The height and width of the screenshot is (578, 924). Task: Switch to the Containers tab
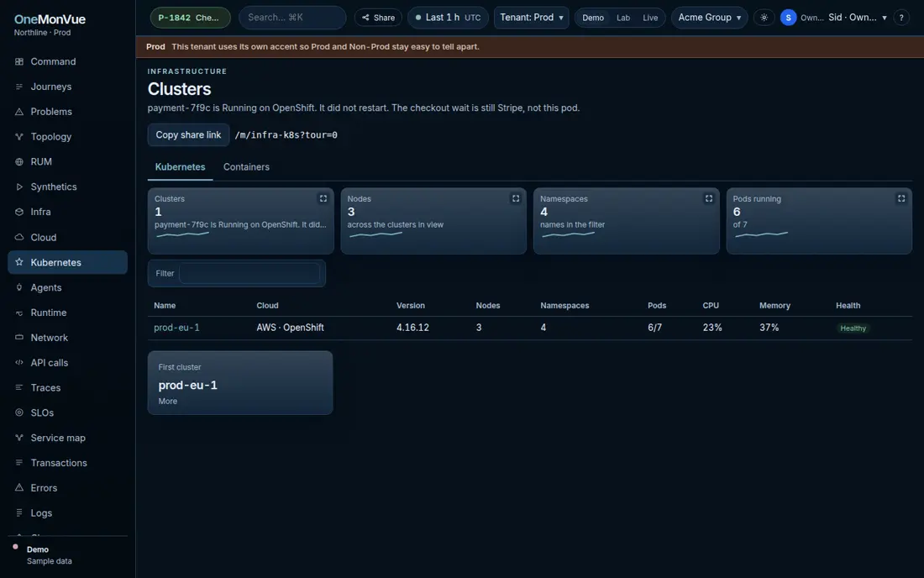246,167
